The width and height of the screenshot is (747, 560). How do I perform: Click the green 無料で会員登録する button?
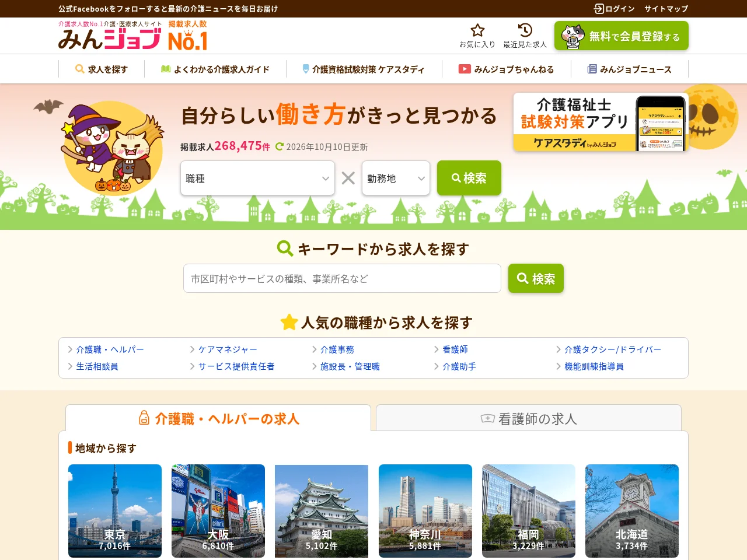(x=622, y=36)
